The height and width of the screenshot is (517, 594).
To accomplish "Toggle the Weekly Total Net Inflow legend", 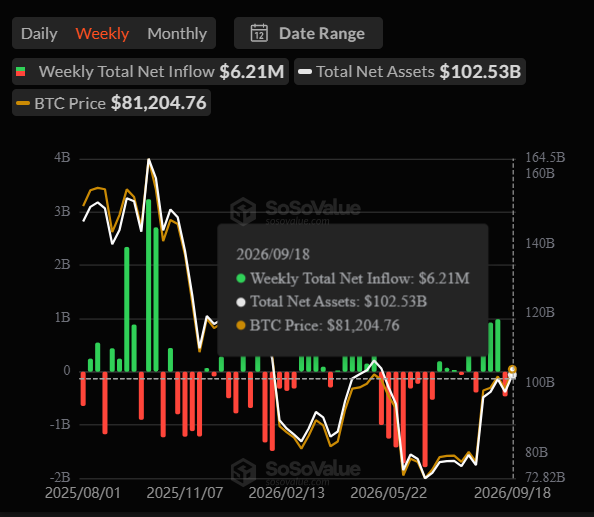I will pyautogui.click(x=150, y=71).
